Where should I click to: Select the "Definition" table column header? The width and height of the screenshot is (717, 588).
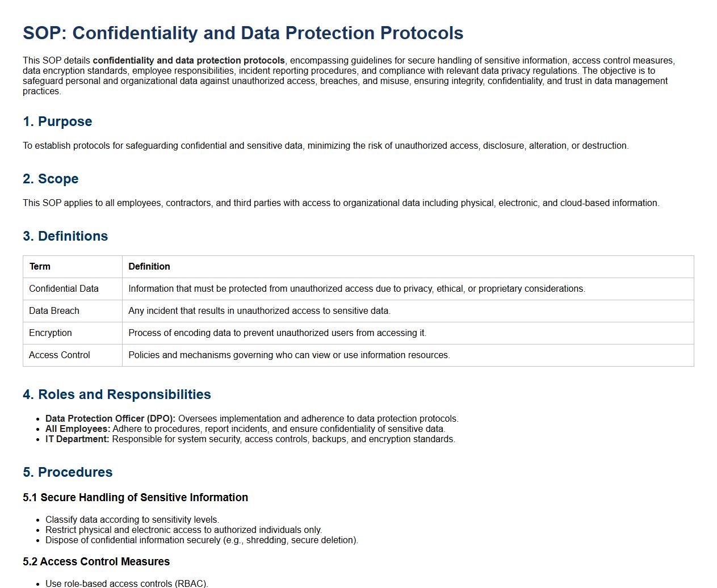[149, 267]
